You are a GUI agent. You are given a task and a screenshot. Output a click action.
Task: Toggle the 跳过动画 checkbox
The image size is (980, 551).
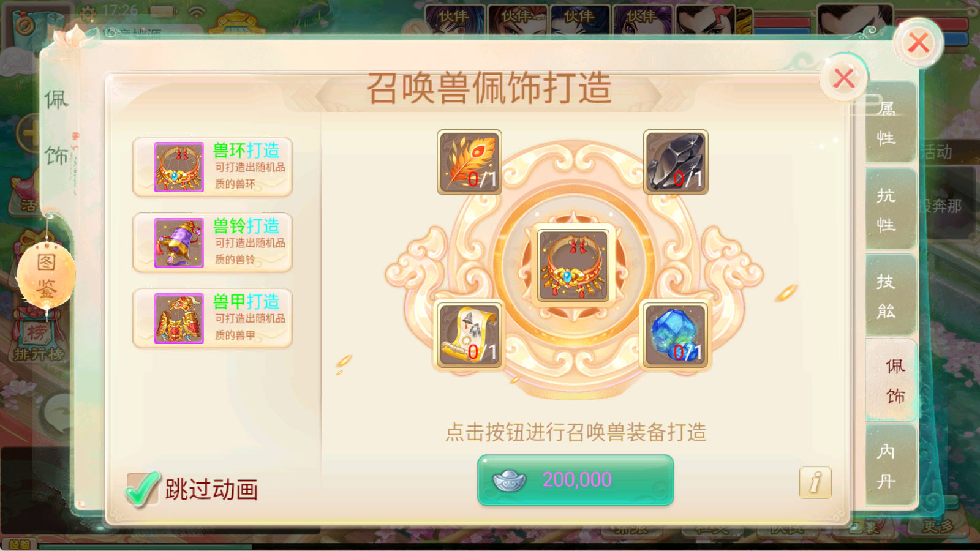point(142,489)
